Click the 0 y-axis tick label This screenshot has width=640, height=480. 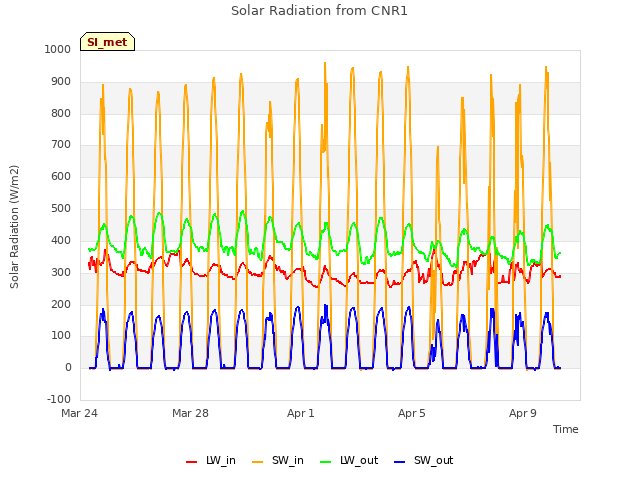[68, 368]
